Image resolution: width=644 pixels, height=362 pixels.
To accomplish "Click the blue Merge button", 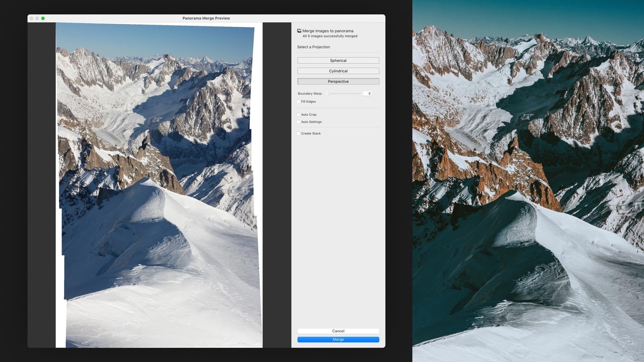I will coord(338,339).
